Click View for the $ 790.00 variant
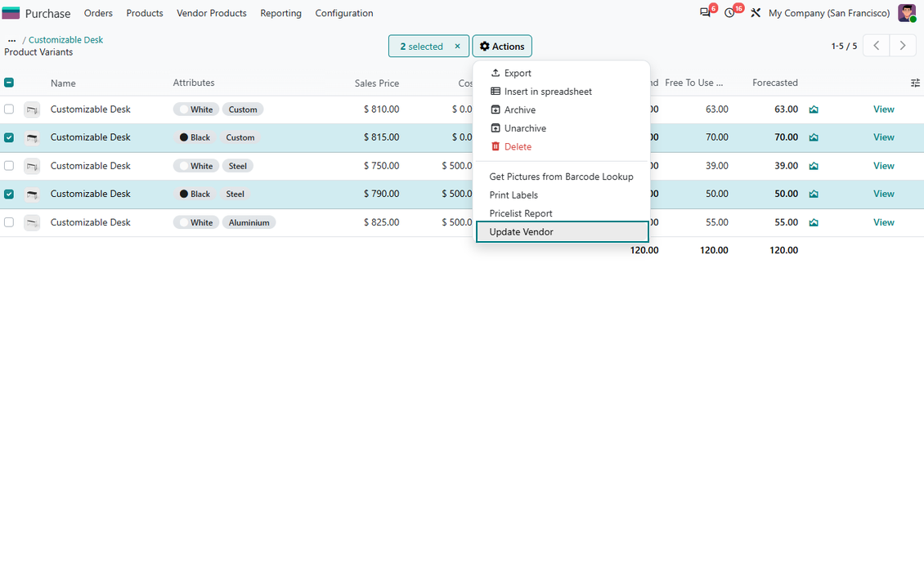 (883, 194)
